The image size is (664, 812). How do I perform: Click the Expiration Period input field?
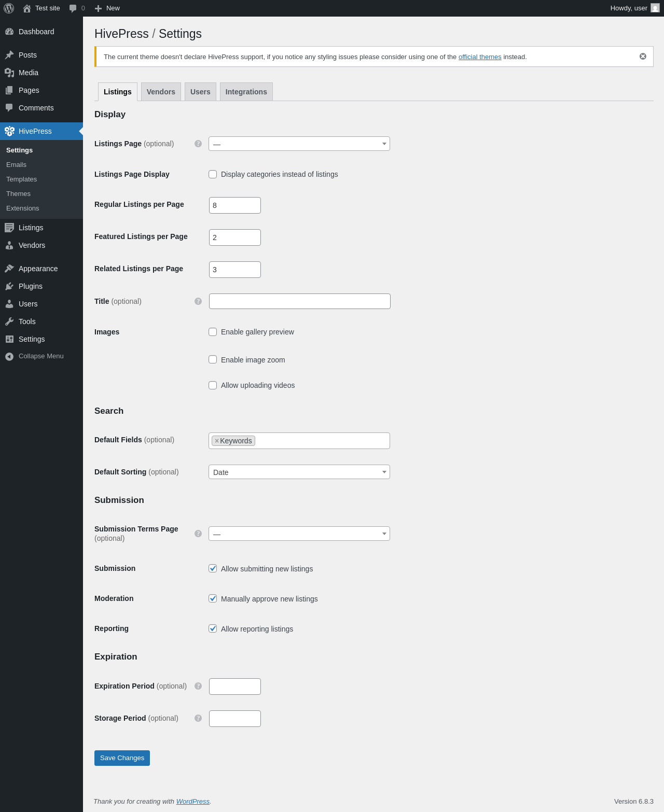(235, 687)
